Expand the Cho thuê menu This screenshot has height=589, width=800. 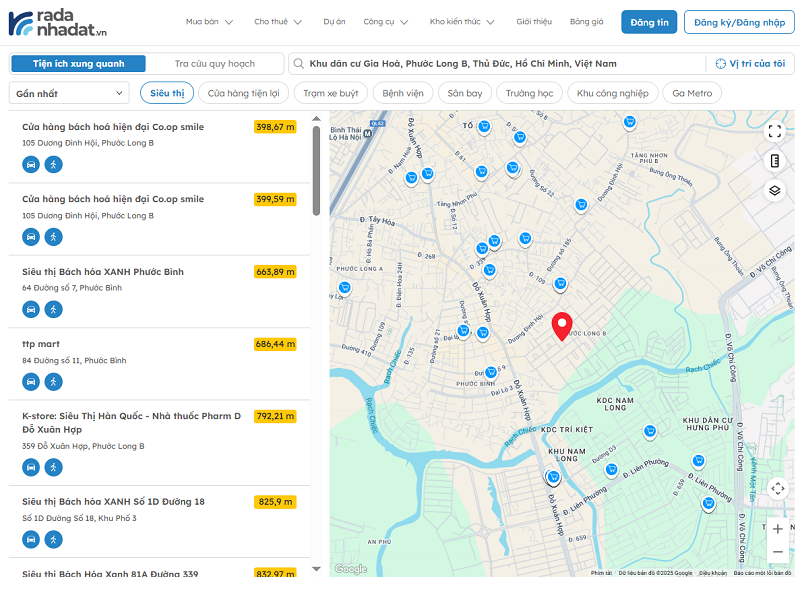coord(278,22)
